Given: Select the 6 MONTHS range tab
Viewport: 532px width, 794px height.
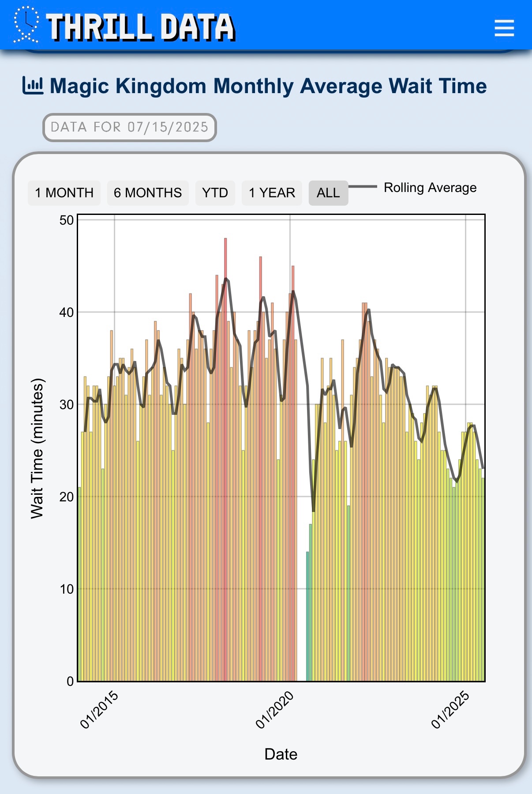Looking at the screenshot, I should (x=148, y=193).
